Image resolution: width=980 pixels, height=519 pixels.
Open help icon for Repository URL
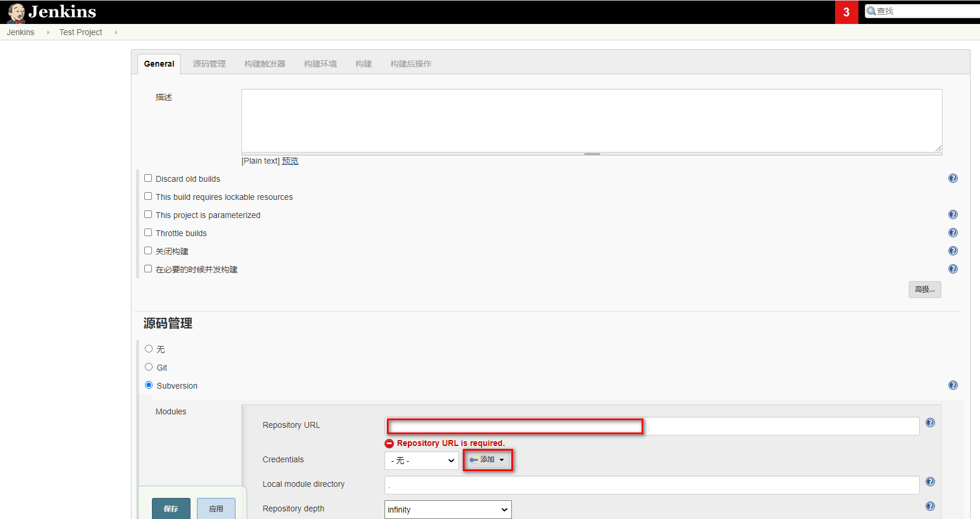coord(930,423)
